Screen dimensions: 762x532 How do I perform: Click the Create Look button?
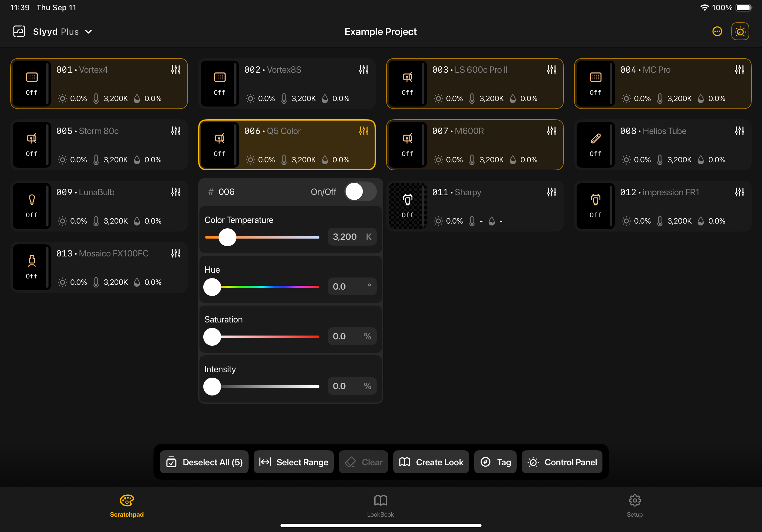[431, 462]
